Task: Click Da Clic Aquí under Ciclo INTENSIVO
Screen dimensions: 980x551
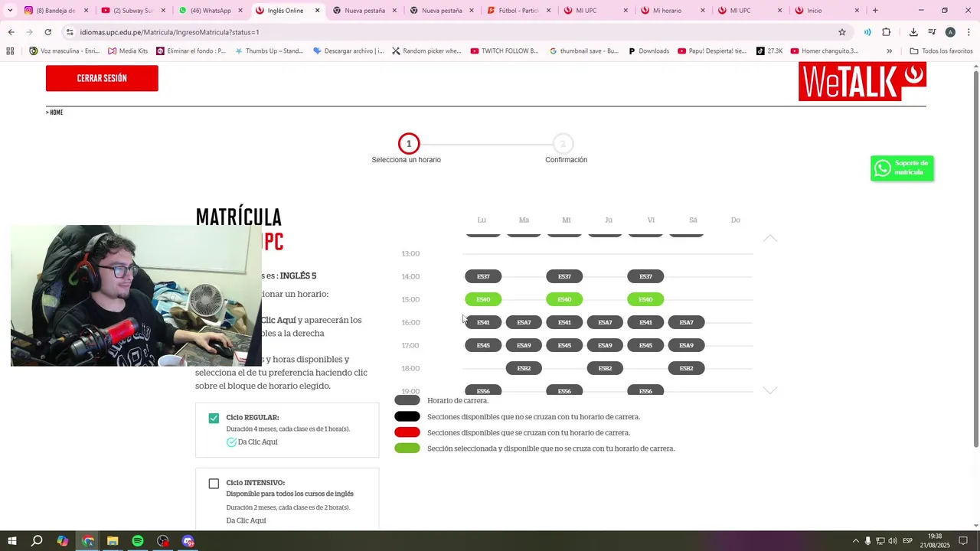Action: 246,520
